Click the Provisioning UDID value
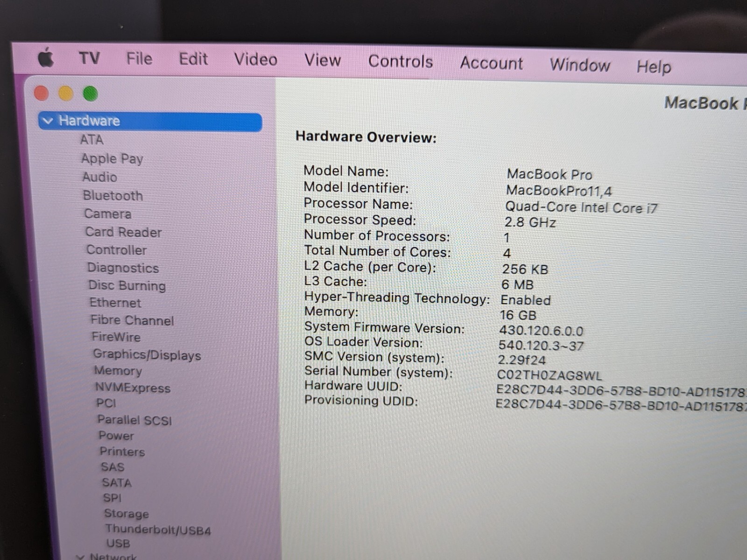747x560 pixels. pos(621,405)
